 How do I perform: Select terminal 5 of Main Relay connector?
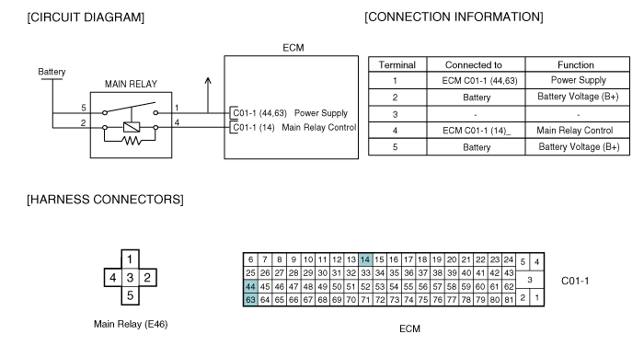(x=131, y=295)
